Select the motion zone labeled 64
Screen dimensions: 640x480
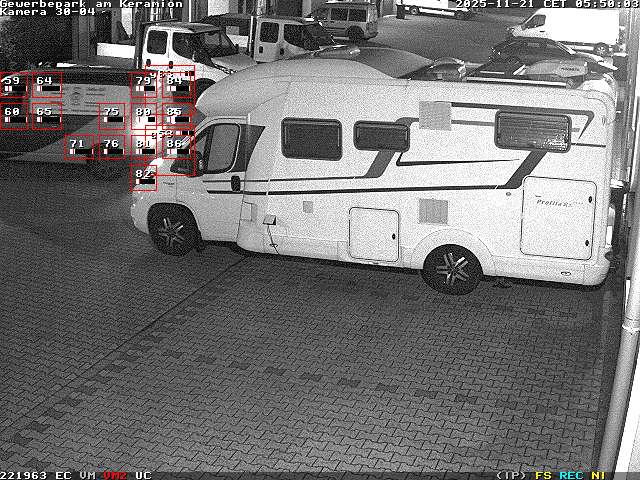(x=46, y=84)
